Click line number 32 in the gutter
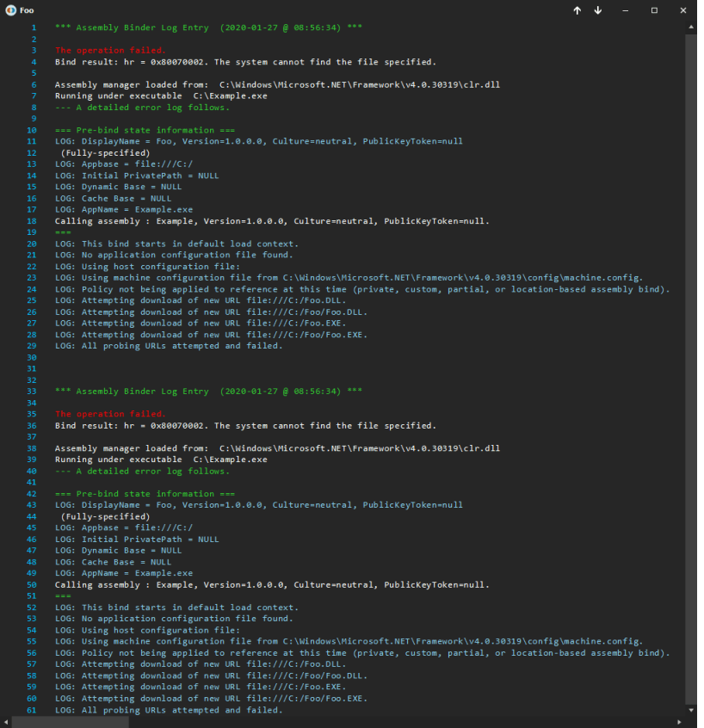704x728 pixels. coord(31,380)
